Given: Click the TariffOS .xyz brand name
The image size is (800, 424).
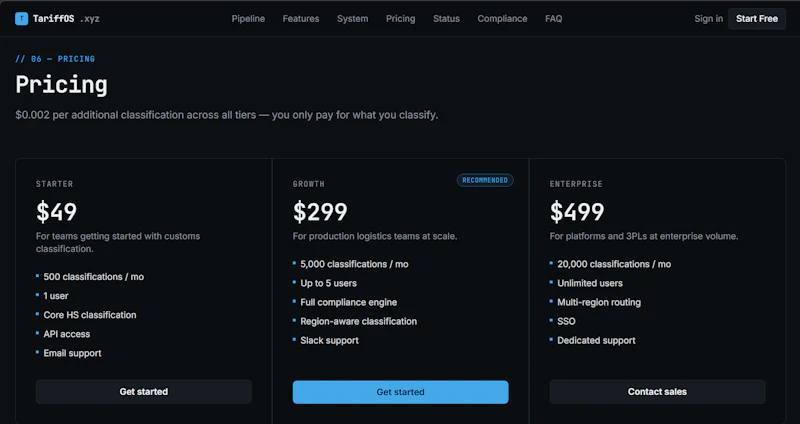Looking at the screenshot, I should point(66,19).
